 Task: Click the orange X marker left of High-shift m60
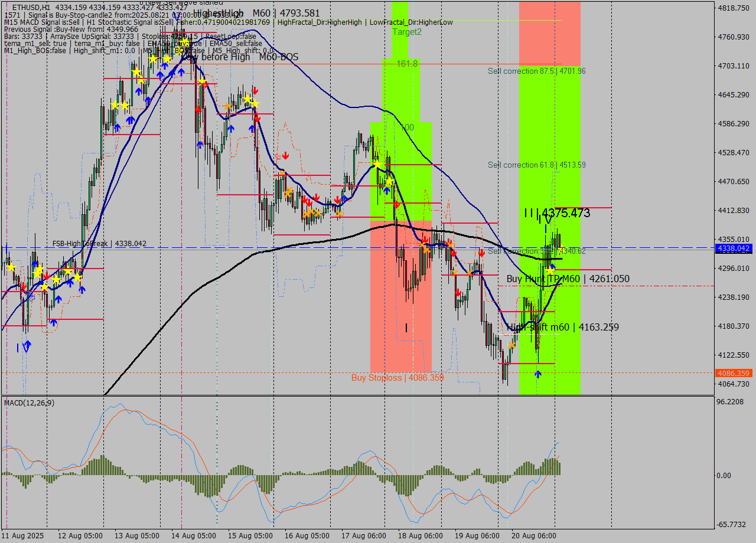pyautogui.click(x=511, y=345)
